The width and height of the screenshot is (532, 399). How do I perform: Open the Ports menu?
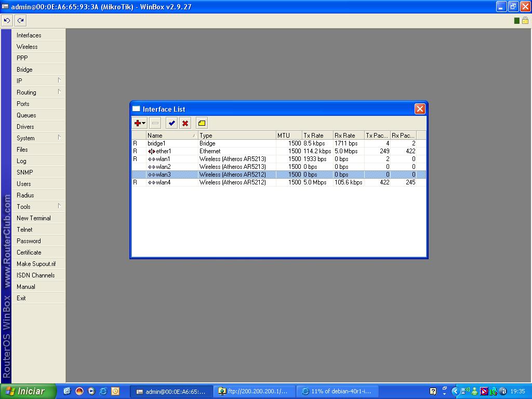[x=38, y=104]
